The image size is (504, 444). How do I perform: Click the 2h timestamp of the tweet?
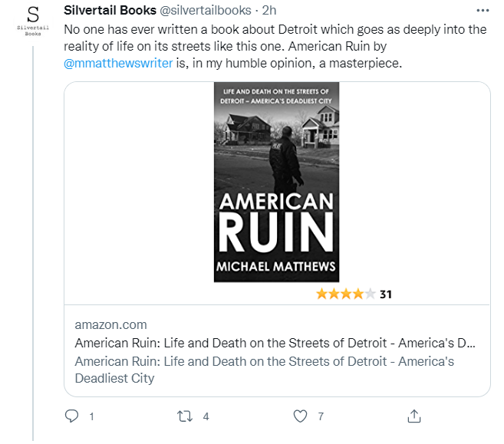(x=269, y=12)
